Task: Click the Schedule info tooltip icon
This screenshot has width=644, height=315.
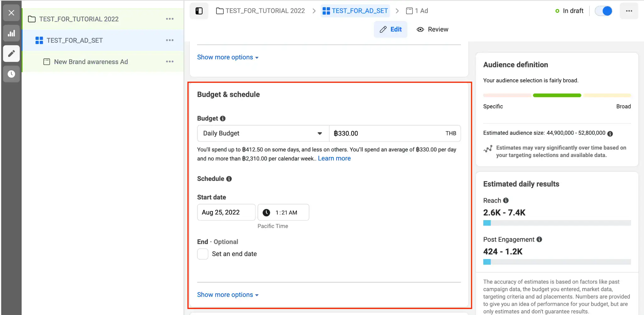Action: point(229,179)
